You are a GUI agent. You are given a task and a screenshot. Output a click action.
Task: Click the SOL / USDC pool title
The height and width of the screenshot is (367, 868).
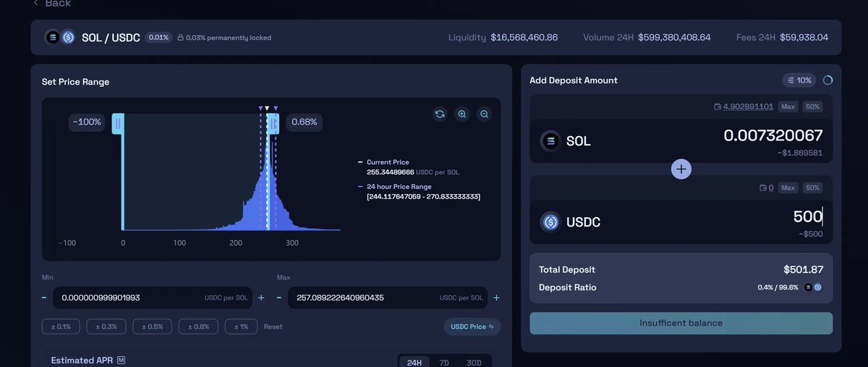click(x=111, y=37)
